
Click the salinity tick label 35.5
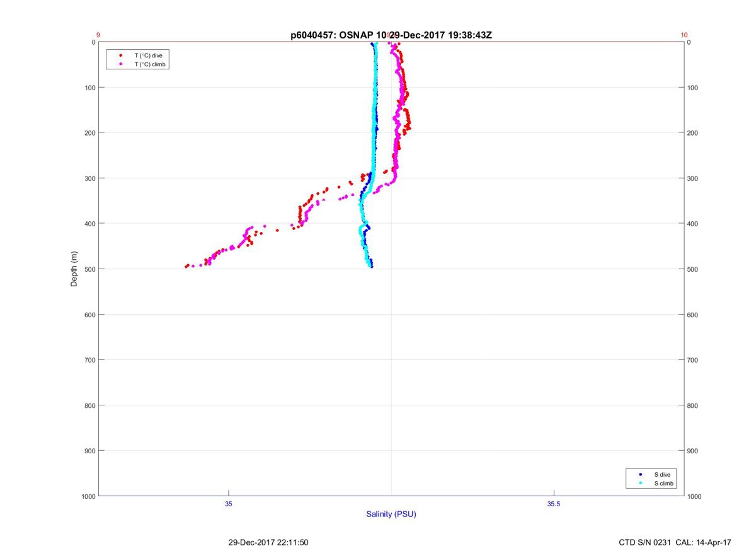click(x=554, y=504)
